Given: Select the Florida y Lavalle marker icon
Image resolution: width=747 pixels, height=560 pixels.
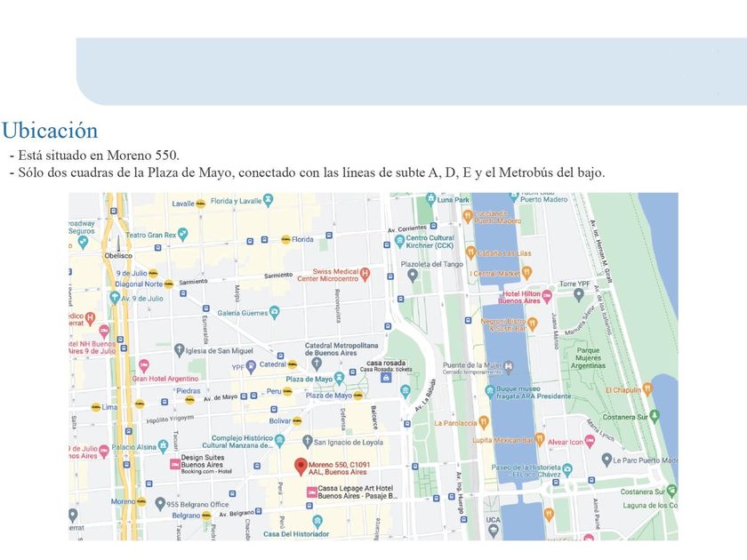Looking at the screenshot, I should pos(269,200).
